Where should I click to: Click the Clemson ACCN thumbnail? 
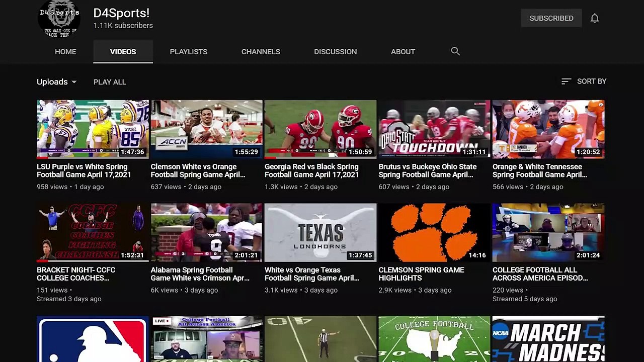[x=207, y=129]
